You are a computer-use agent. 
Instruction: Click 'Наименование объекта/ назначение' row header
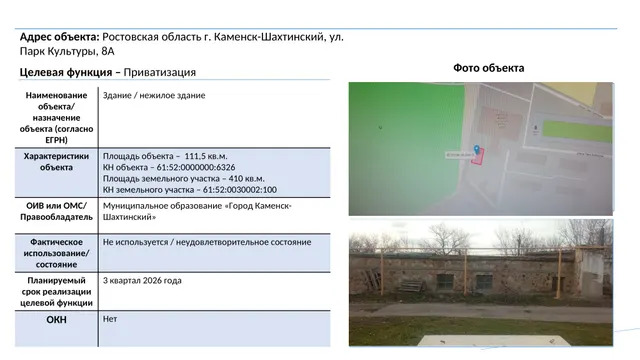(x=56, y=118)
